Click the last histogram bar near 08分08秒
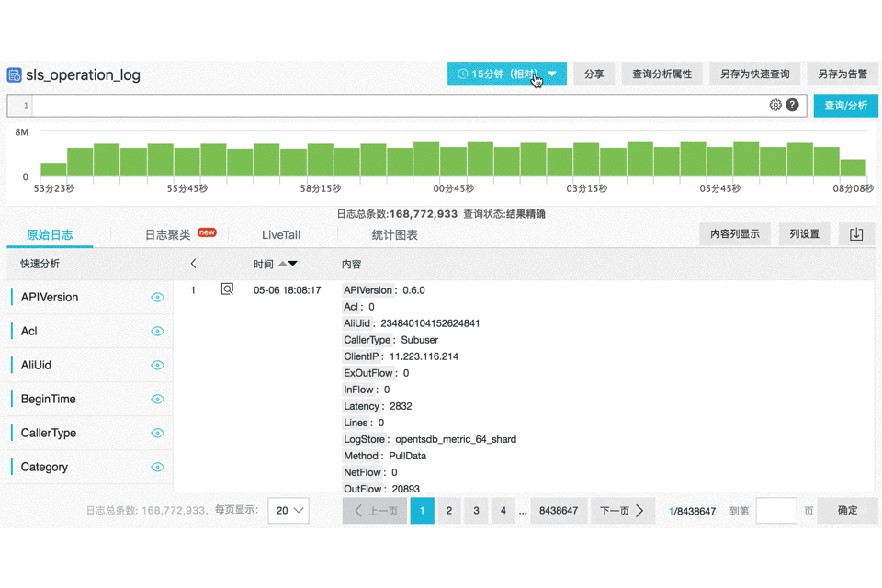882x588 pixels. pos(854,168)
